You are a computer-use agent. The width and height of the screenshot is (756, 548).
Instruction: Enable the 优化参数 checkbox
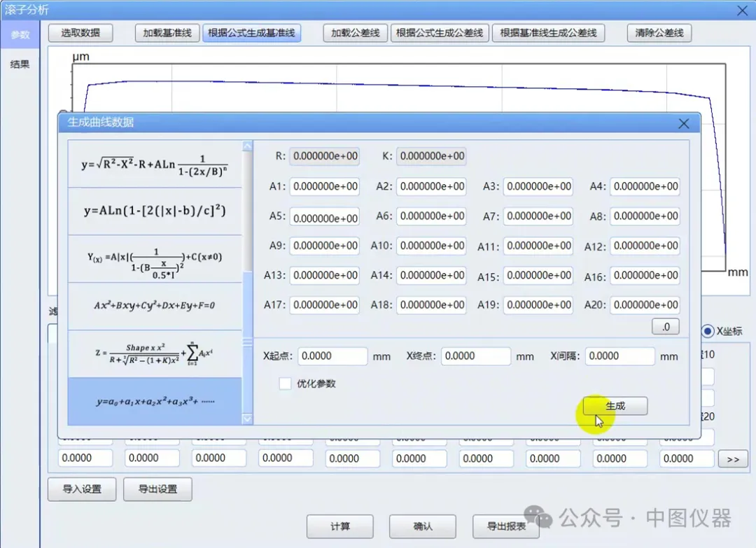point(286,384)
